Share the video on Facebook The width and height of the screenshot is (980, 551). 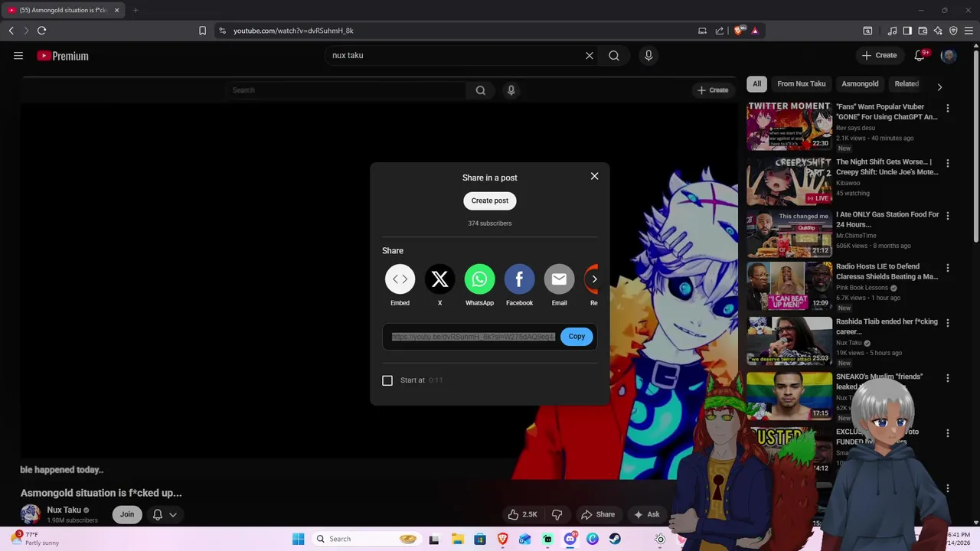519,279
